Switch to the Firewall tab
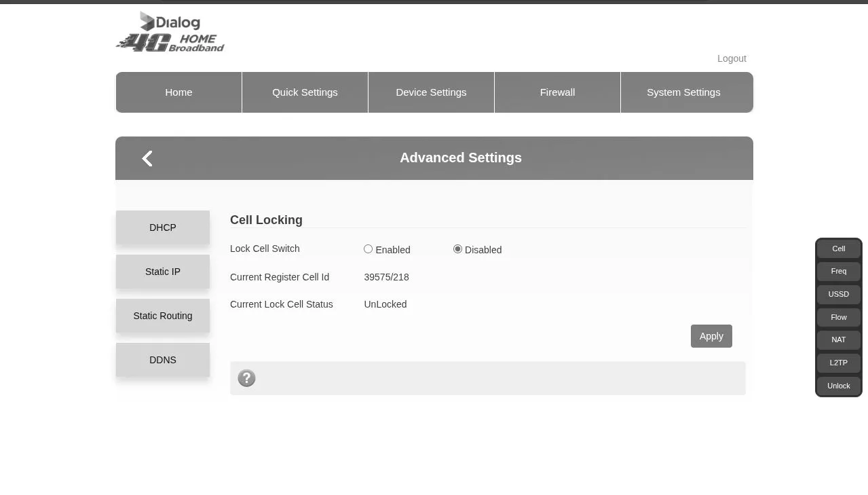 (x=557, y=92)
